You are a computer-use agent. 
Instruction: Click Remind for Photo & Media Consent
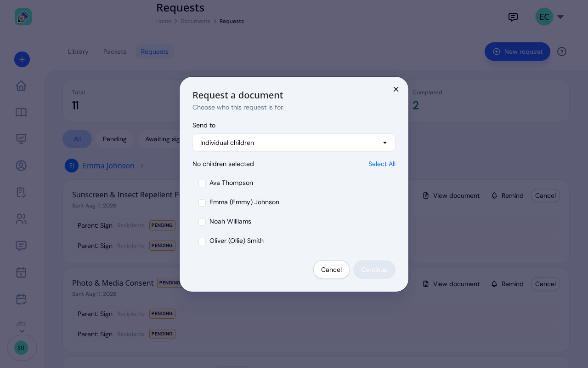click(x=507, y=284)
